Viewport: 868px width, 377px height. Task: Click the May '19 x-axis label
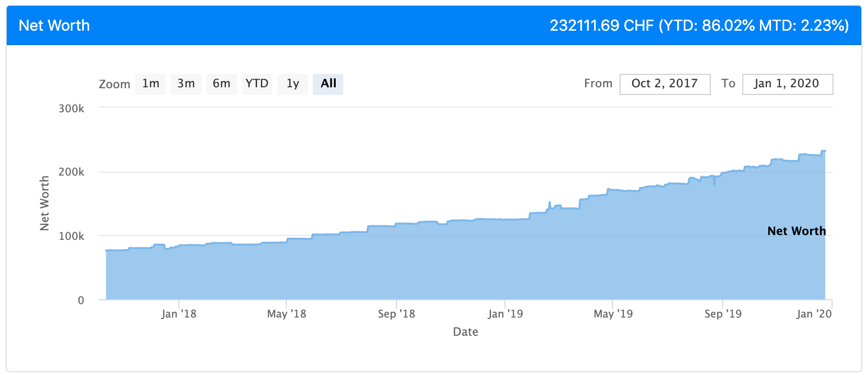click(613, 314)
